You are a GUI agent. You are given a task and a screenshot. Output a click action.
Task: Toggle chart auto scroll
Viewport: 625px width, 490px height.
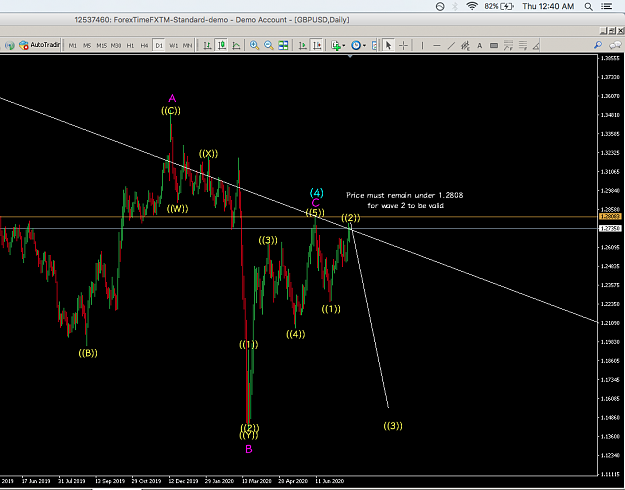pyautogui.click(x=303, y=45)
